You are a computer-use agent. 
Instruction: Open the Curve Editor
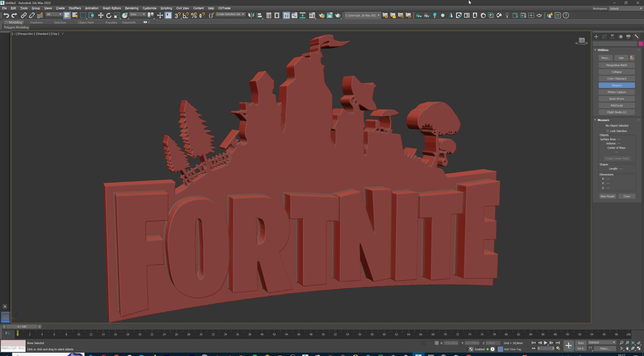pos(294,15)
